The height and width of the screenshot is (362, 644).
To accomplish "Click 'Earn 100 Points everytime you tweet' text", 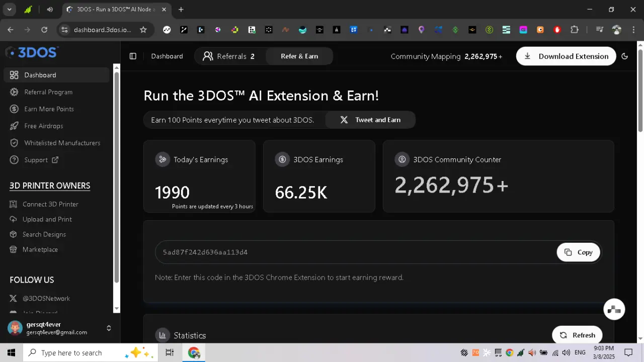I will tap(232, 120).
